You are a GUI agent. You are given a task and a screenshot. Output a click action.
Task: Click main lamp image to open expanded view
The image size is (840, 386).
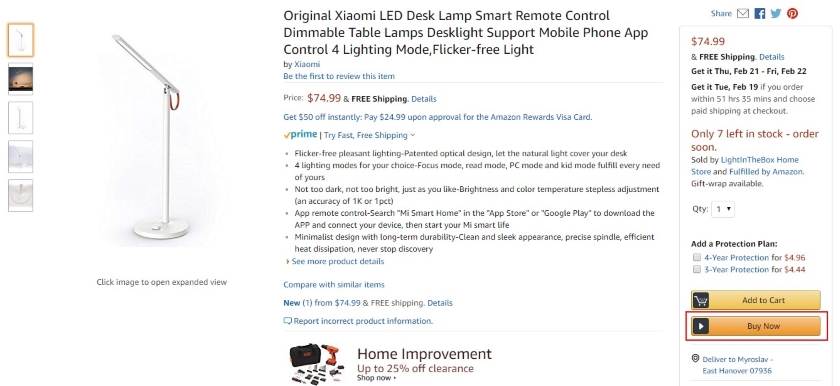[x=161, y=139]
